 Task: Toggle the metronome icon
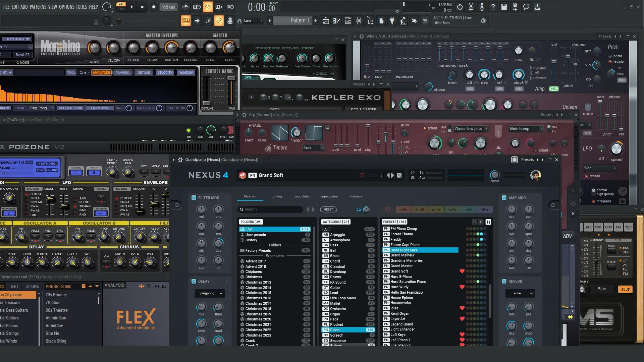click(x=185, y=7)
